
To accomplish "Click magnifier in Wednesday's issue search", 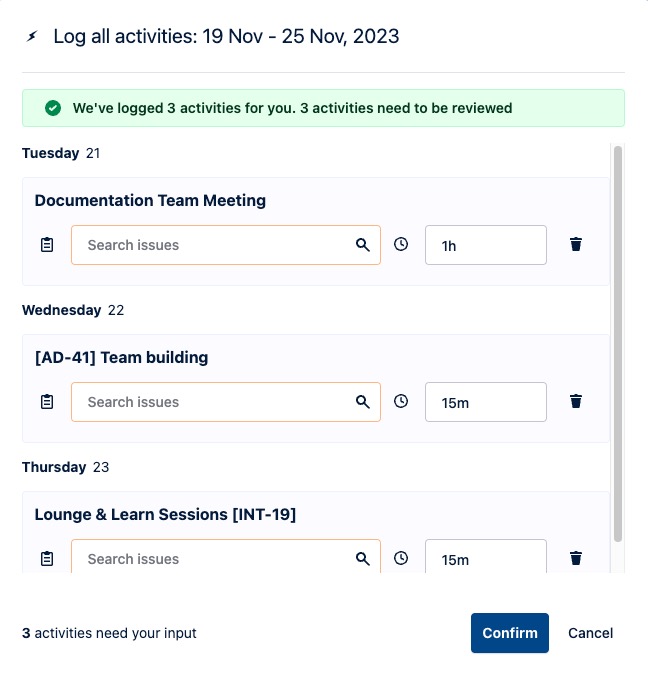I will [x=363, y=402].
